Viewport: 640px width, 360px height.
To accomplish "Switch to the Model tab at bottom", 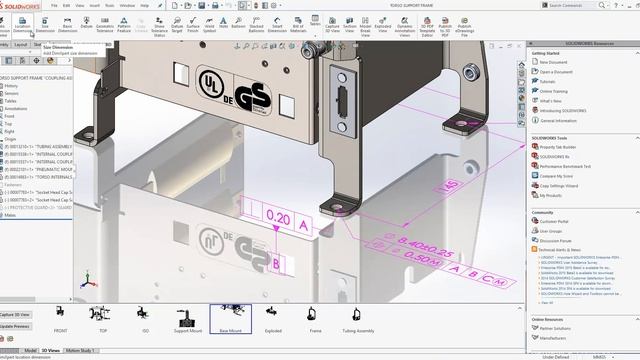I will [30, 351].
